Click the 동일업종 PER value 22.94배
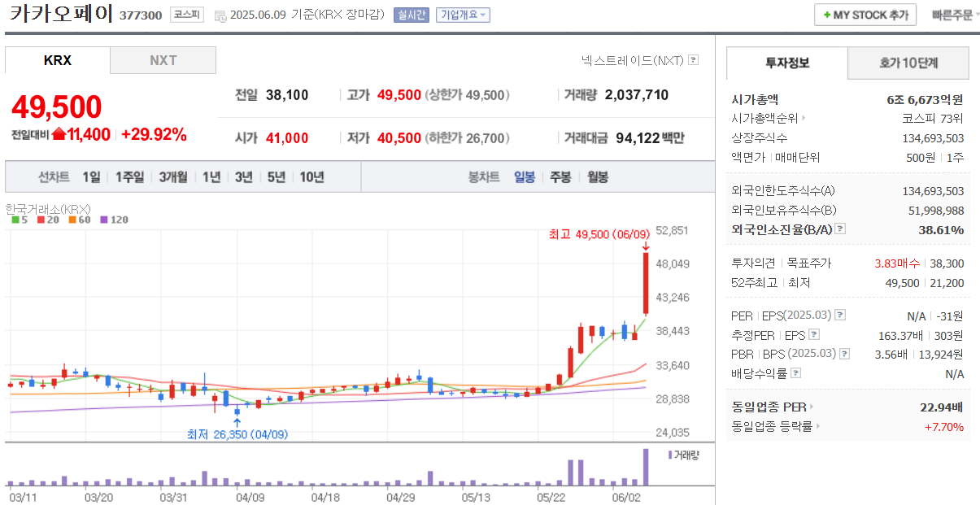Image resolution: width=980 pixels, height=505 pixels. click(x=942, y=407)
